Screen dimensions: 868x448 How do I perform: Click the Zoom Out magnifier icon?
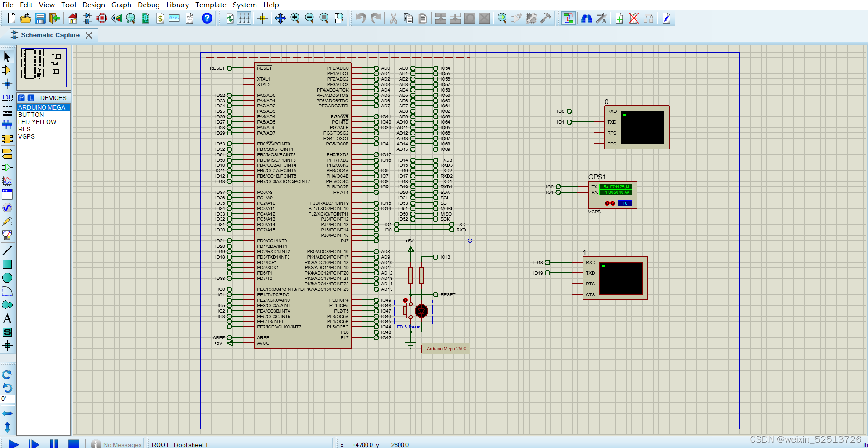(309, 18)
